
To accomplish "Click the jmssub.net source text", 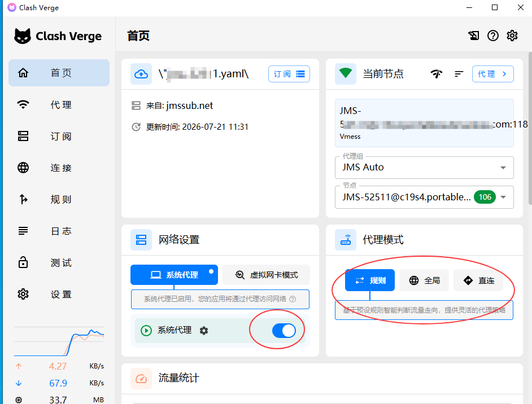I will 190,106.
